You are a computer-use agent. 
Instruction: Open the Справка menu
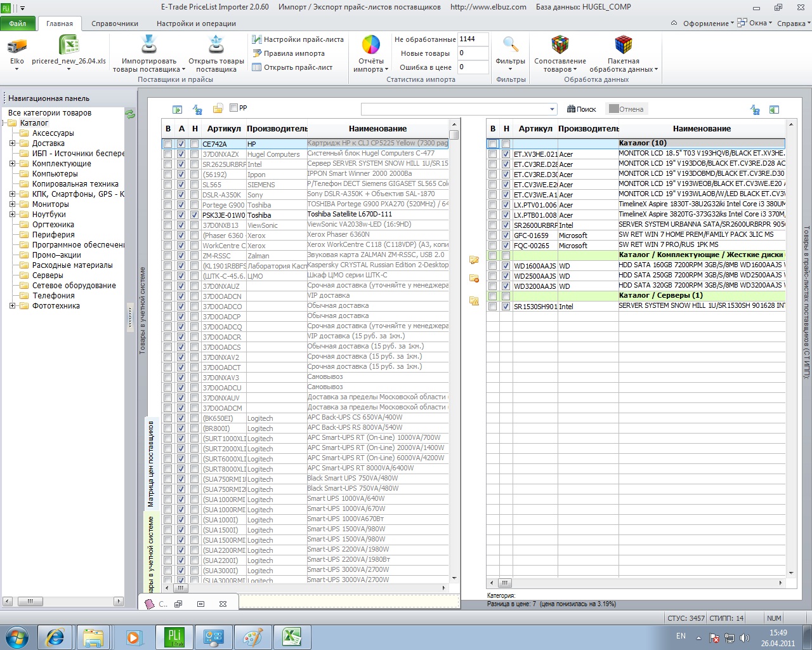[x=794, y=23]
